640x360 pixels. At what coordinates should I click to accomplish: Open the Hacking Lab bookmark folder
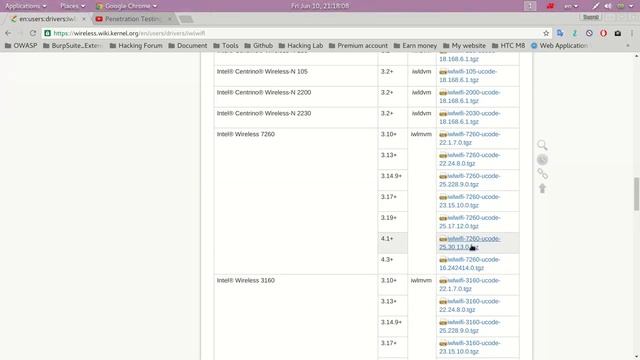[300, 45]
